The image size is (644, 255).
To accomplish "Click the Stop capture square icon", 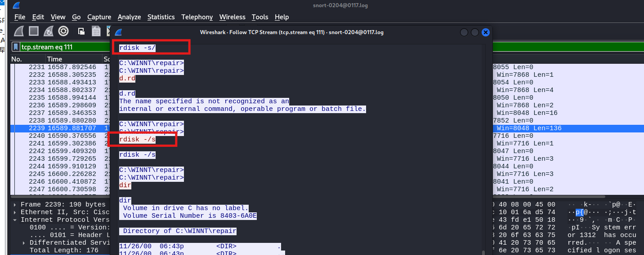I will point(34,31).
